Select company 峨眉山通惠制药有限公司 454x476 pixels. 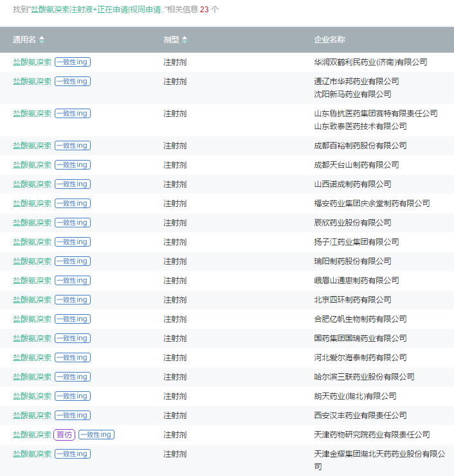(356, 281)
